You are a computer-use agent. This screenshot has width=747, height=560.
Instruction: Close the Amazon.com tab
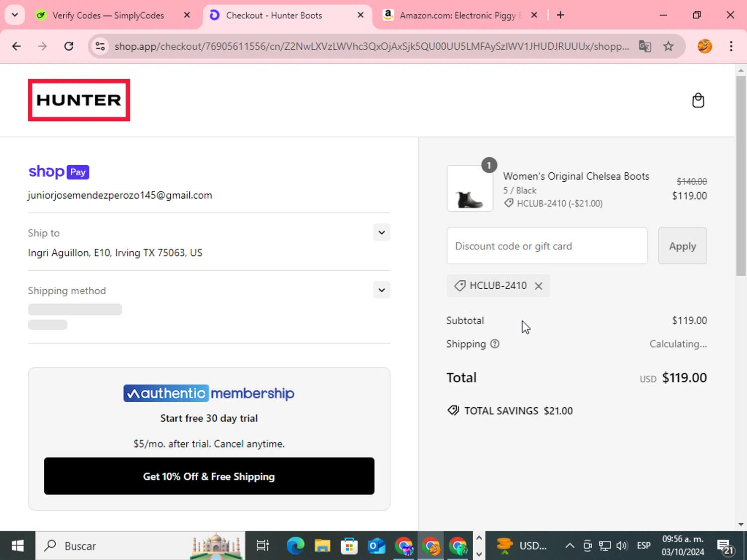[x=534, y=15]
